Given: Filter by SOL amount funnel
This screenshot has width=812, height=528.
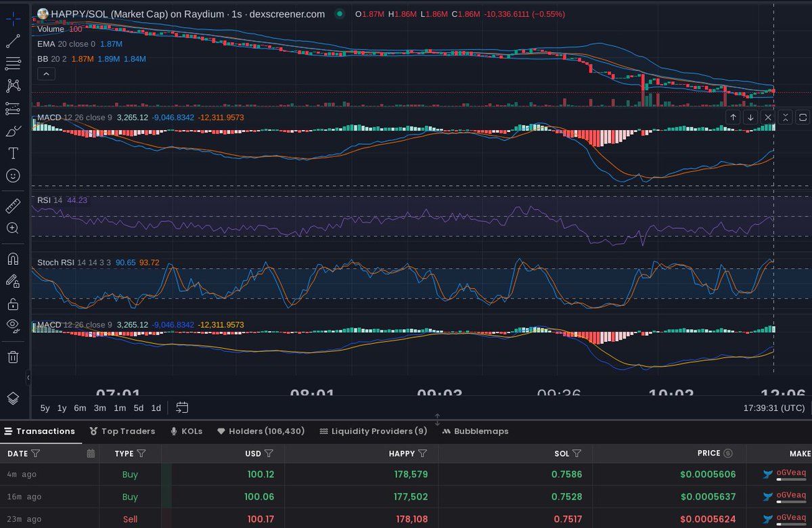Looking at the screenshot, I should pos(577,454).
